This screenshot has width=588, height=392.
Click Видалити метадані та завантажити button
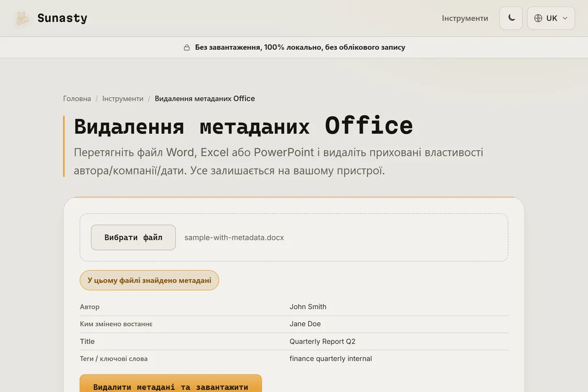[171, 383]
